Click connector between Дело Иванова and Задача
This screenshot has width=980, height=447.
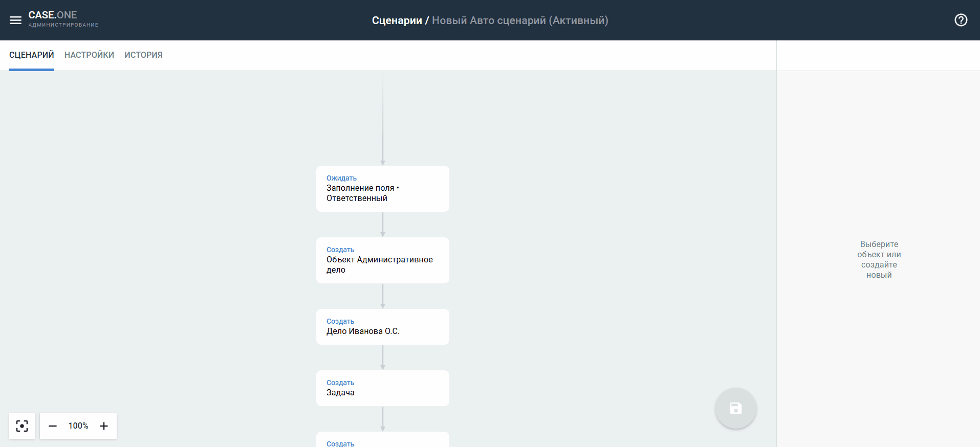click(x=383, y=357)
